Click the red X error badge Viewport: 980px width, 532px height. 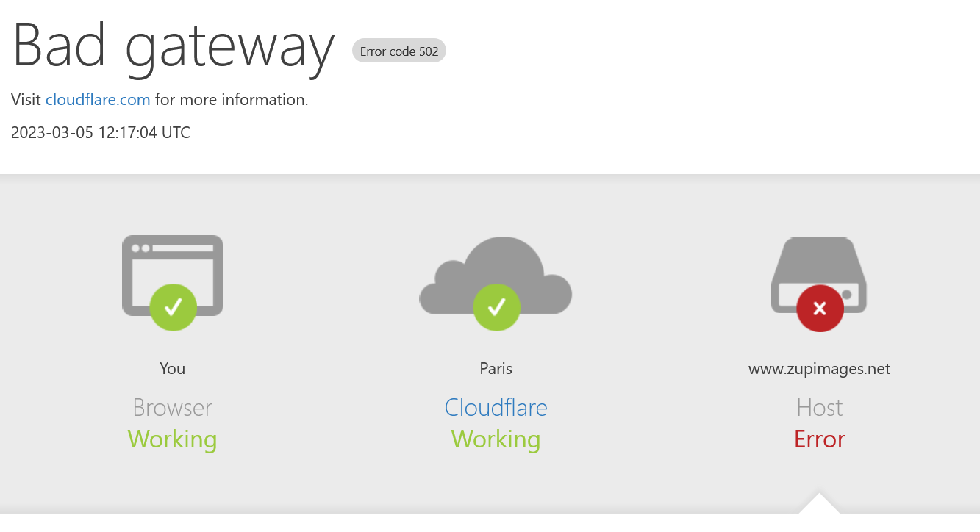pos(820,308)
